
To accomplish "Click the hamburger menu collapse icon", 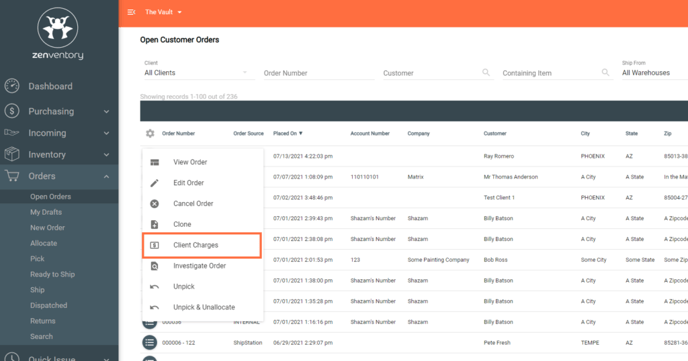I will [131, 12].
